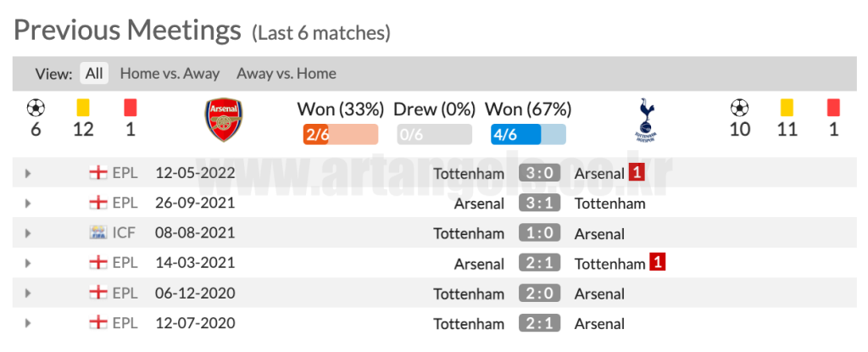Click Arsenal's yellow card icon
The image size is (868, 352).
pyautogui.click(x=83, y=108)
